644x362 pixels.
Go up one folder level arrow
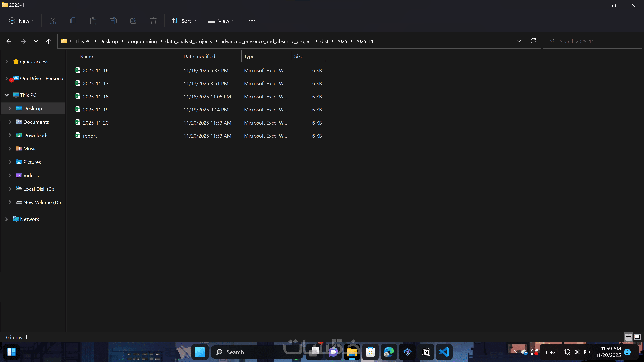pos(48,41)
